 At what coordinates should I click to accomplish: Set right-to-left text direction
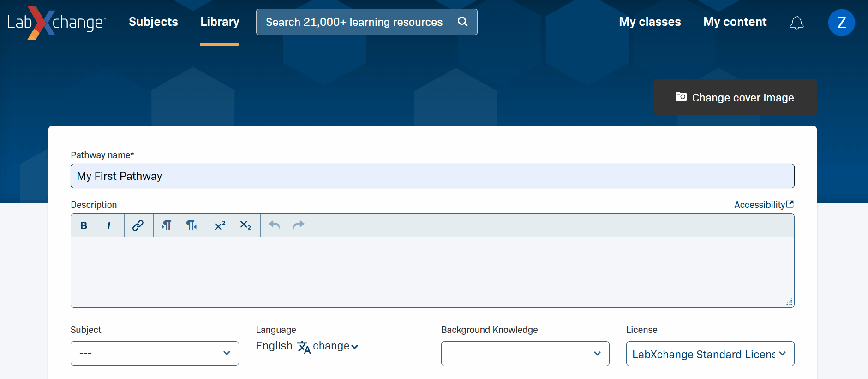tap(192, 225)
